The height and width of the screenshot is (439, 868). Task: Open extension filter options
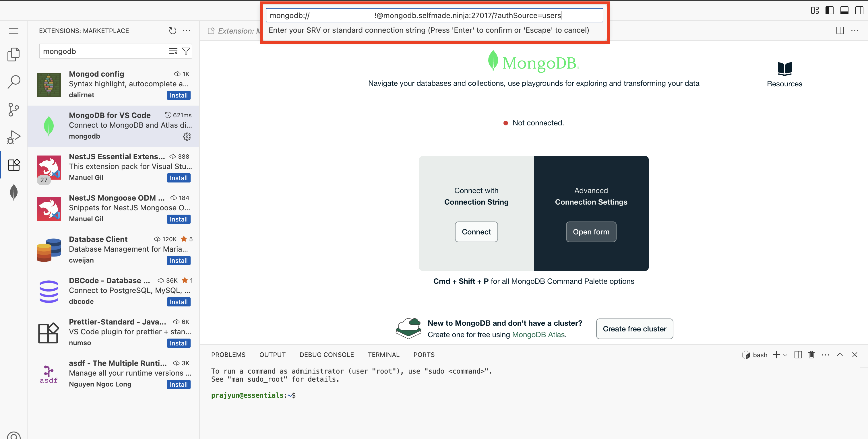pos(186,51)
